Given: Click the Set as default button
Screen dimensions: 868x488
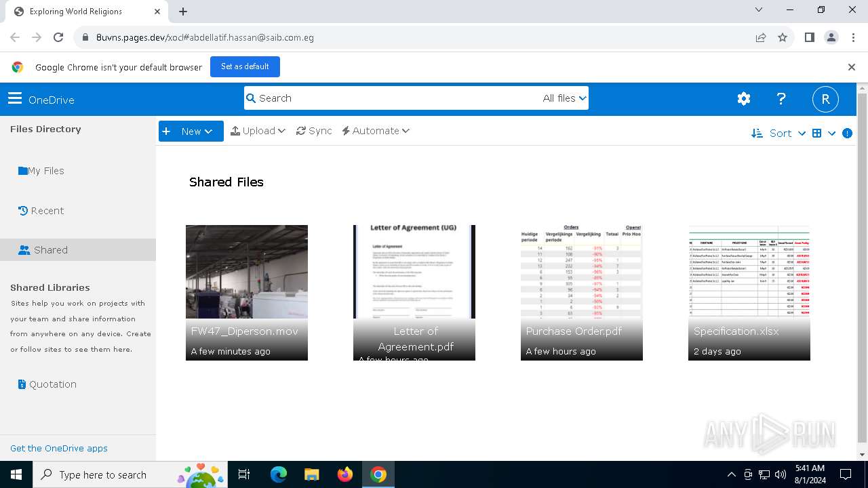Looking at the screenshot, I should [245, 66].
